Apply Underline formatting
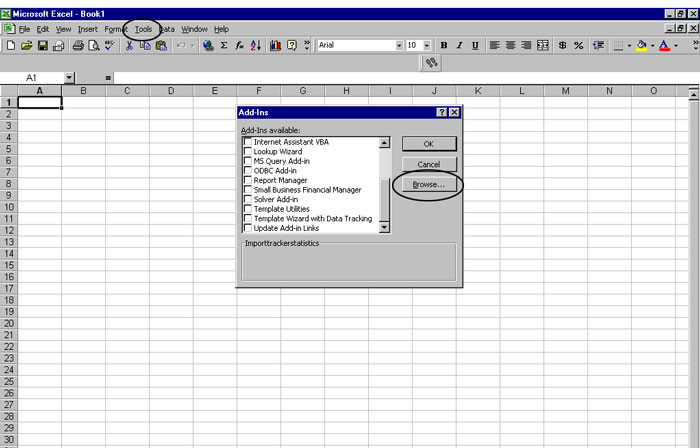 pyautogui.click(x=475, y=45)
